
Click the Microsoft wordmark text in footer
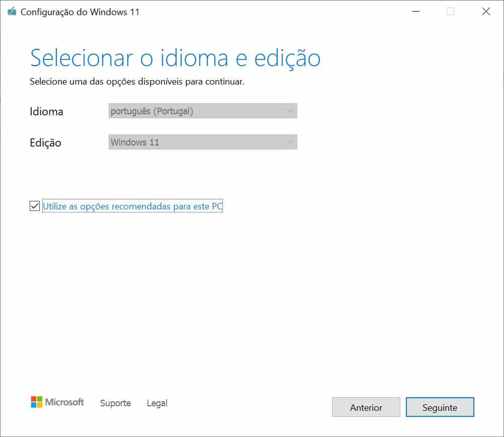[x=65, y=402]
